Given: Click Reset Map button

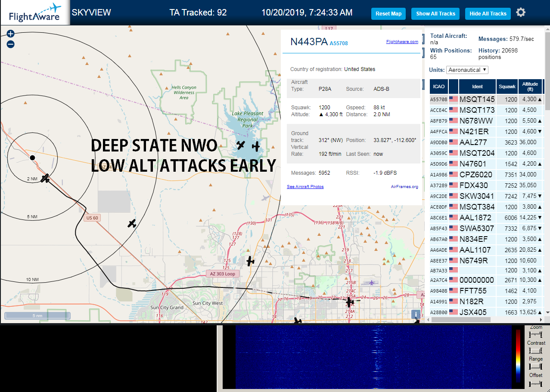Looking at the screenshot, I should click(x=388, y=14).
